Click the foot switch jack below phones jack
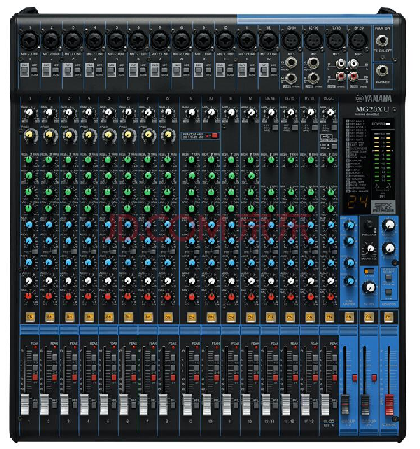420x449 pixels. pyautogui.click(x=382, y=71)
